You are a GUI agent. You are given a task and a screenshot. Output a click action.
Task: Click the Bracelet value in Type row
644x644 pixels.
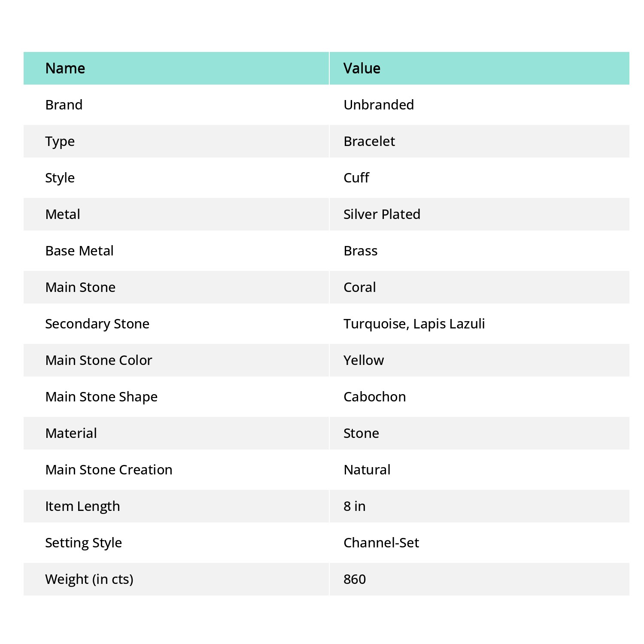coord(369,141)
